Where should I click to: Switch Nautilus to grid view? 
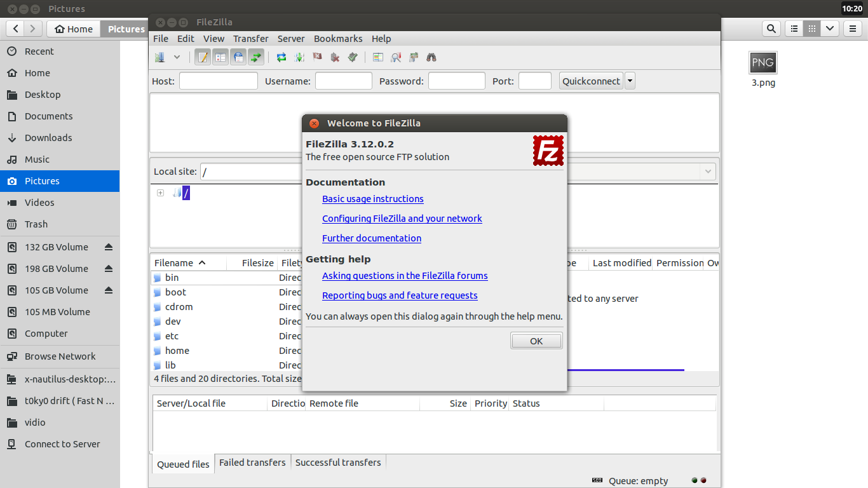811,29
